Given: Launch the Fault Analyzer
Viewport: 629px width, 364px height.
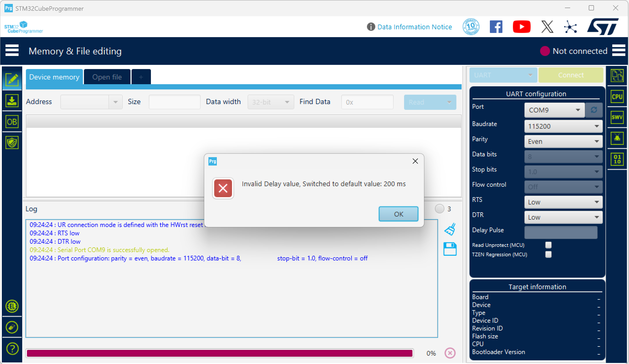Looking at the screenshot, I should [x=617, y=138].
